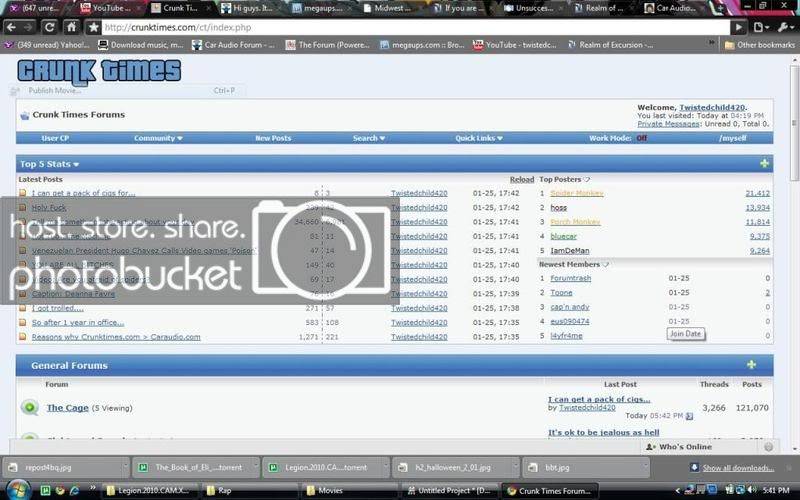The height and width of the screenshot is (500, 800).
Task: Expand General Forums with plus icon
Action: pos(751,365)
